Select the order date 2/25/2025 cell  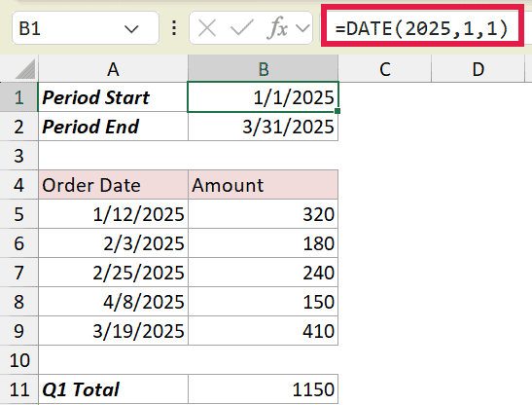(113, 273)
